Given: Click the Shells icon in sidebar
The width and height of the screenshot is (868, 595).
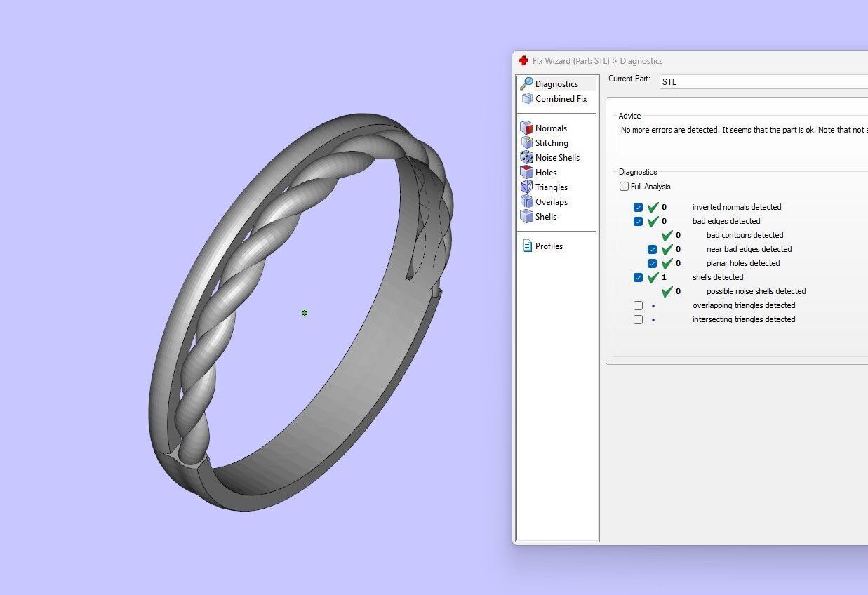Looking at the screenshot, I should pyautogui.click(x=526, y=216).
